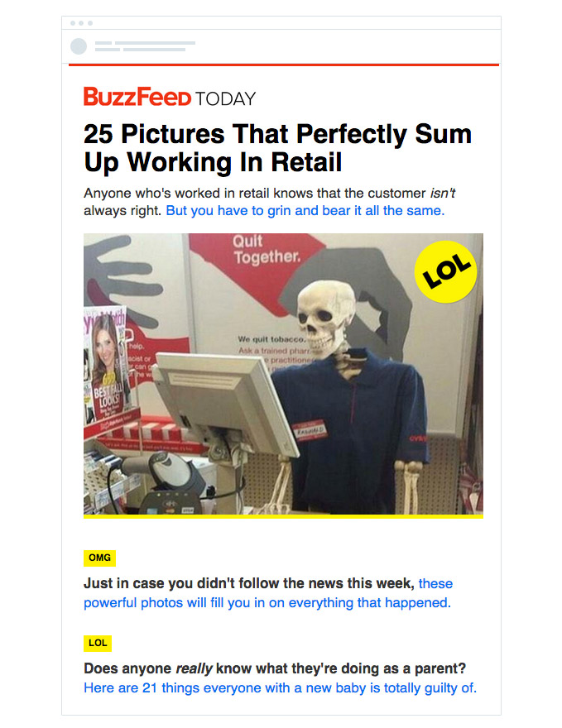The width and height of the screenshot is (562, 728).
Task: Open 'these powerful photos will fill you in' link
Action: 267,593
